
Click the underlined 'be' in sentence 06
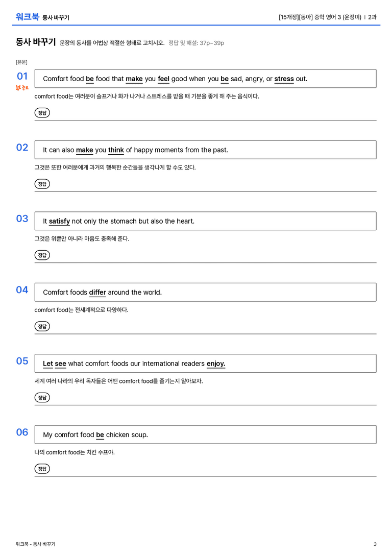tap(100, 435)
